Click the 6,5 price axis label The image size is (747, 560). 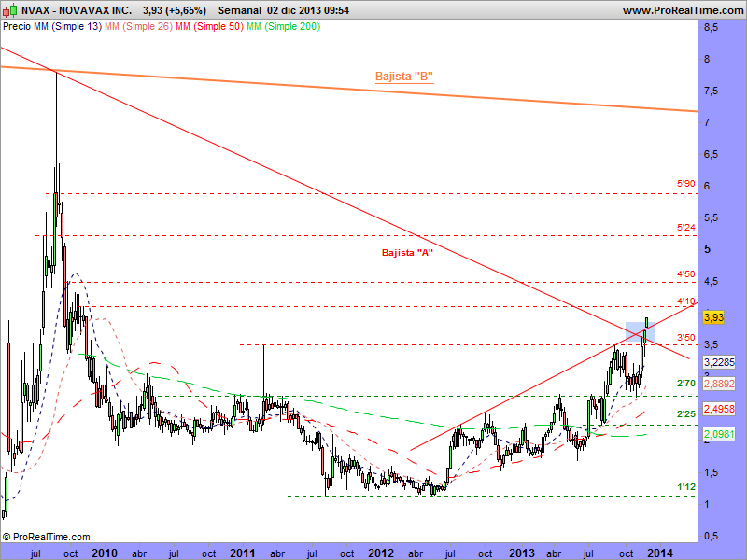pos(712,154)
